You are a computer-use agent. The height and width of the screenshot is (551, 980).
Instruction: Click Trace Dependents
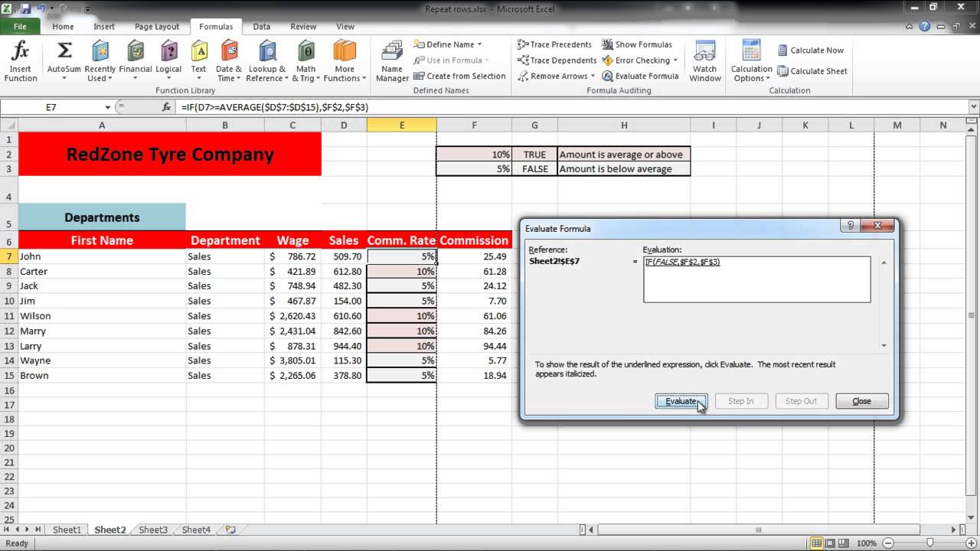[557, 60]
